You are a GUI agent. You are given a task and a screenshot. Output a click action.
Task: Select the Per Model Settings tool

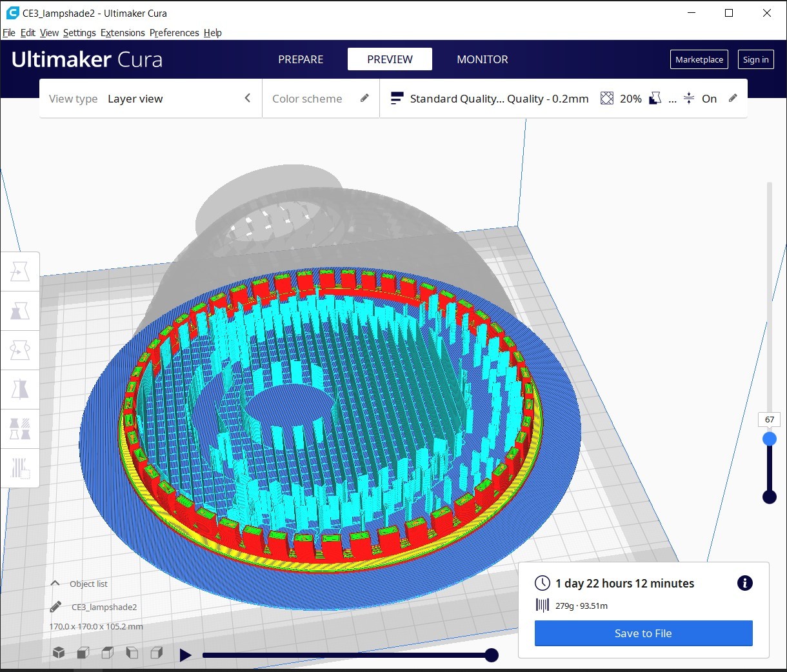[x=20, y=429]
